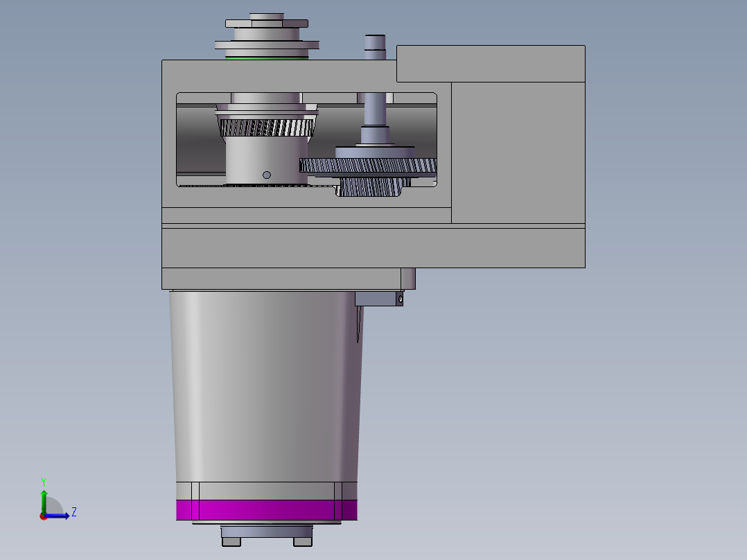Select the shaft tip protruding above the housing

tap(375, 46)
